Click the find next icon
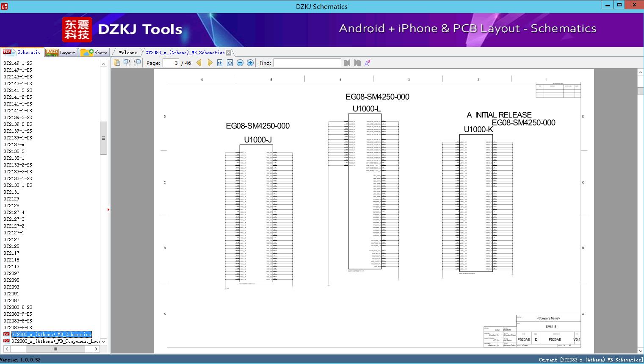644x364 pixels. (357, 63)
